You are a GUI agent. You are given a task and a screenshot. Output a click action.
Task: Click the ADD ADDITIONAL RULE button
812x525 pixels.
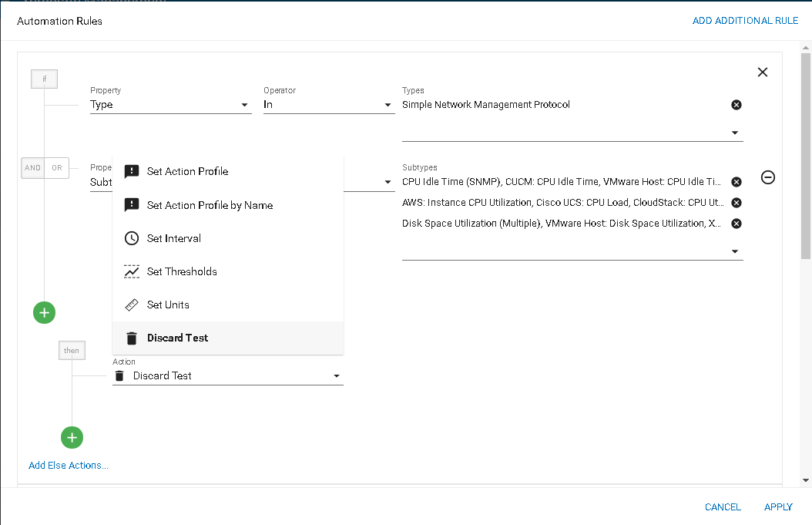(745, 21)
